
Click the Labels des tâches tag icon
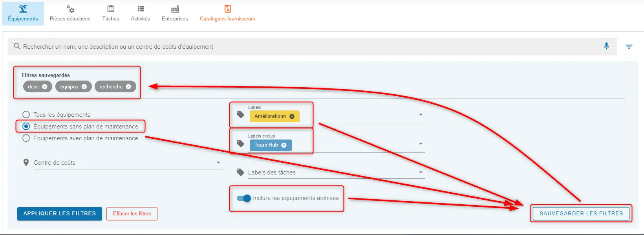point(241,172)
